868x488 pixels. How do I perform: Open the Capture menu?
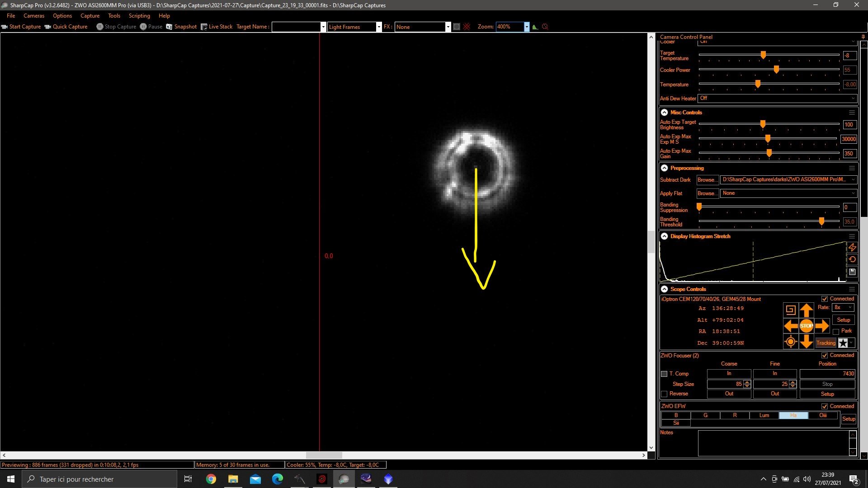(x=90, y=16)
